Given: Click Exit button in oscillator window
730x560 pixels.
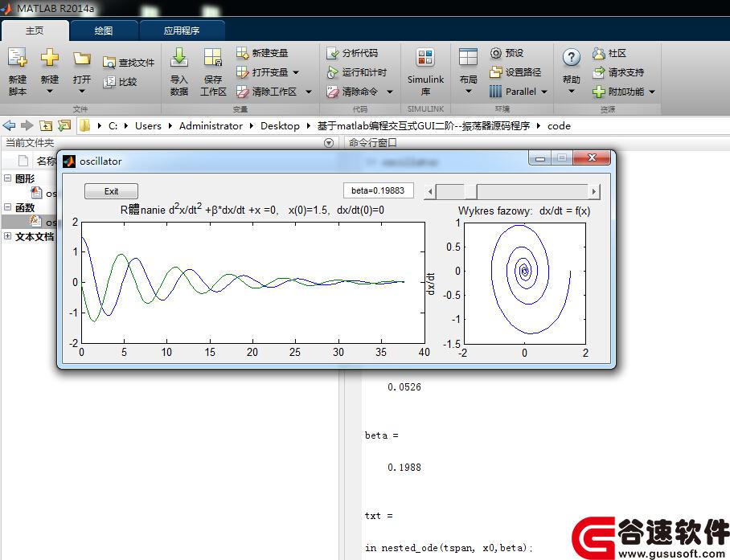Looking at the screenshot, I should pyautogui.click(x=111, y=191).
